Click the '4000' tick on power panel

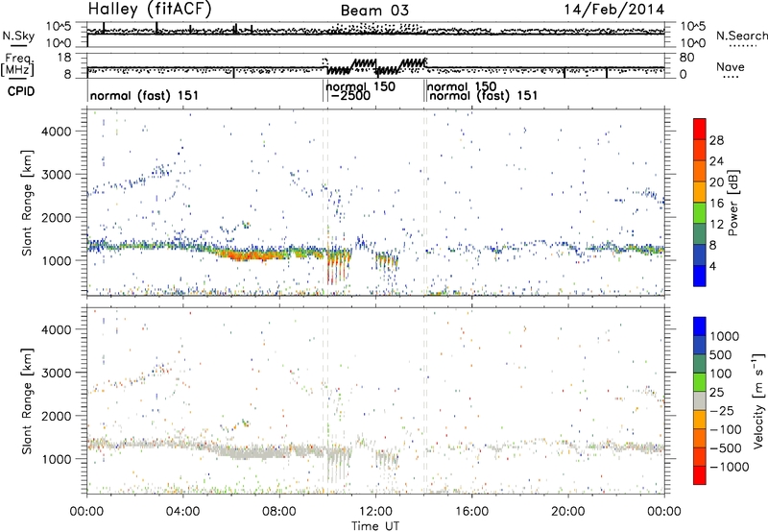[56, 132]
